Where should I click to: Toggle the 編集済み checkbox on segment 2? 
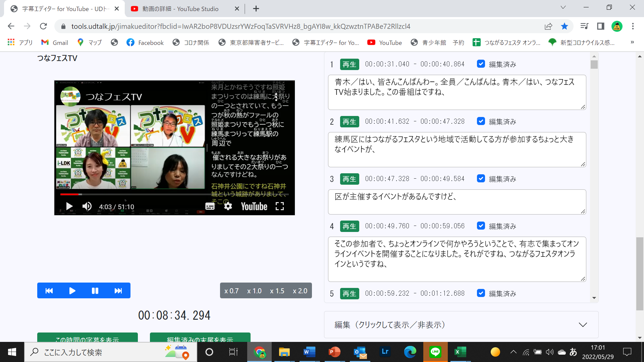(481, 121)
